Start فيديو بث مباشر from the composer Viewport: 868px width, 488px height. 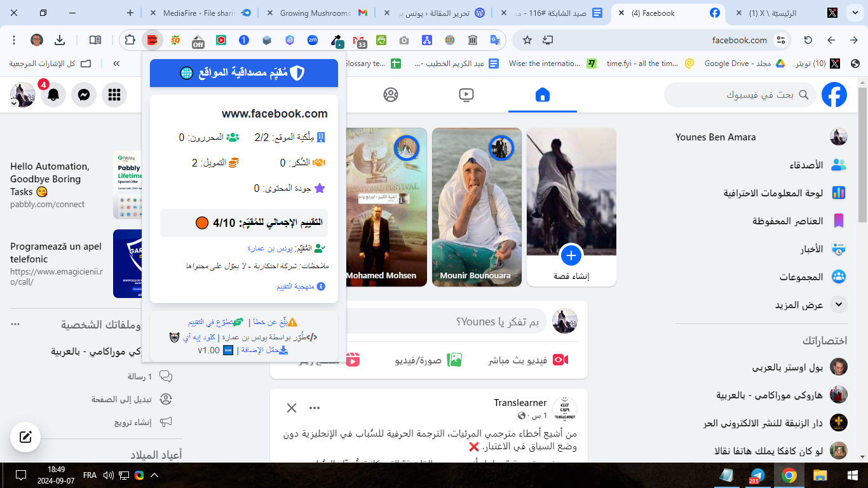531,358
